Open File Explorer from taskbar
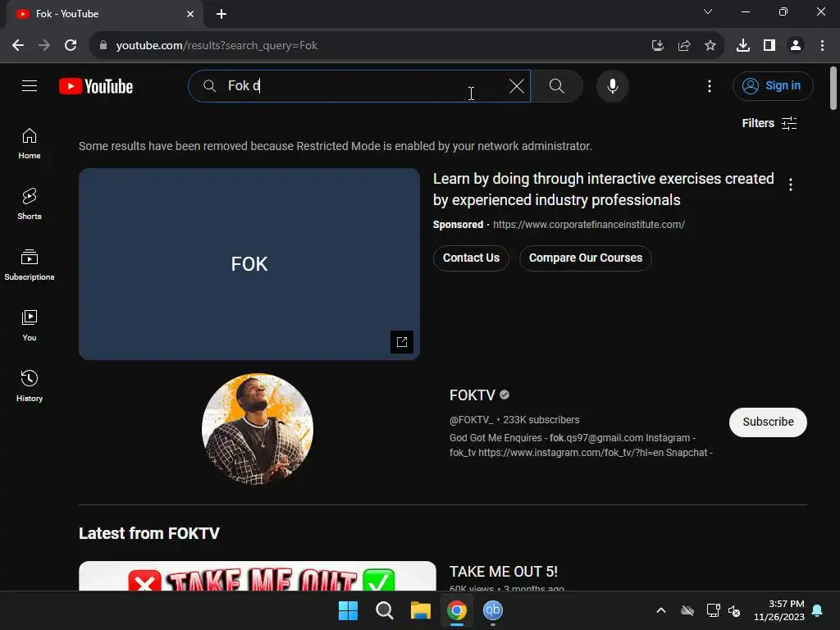The image size is (840, 630). click(421, 610)
